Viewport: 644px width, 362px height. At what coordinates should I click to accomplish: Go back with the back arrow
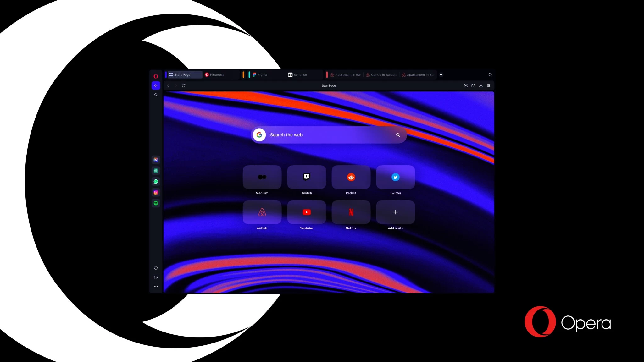(x=168, y=85)
